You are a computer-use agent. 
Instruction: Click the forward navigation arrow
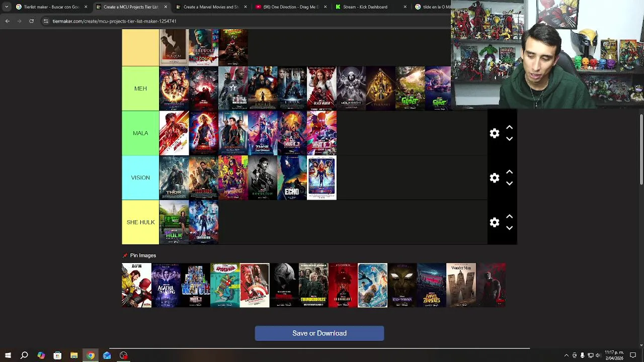[19, 21]
